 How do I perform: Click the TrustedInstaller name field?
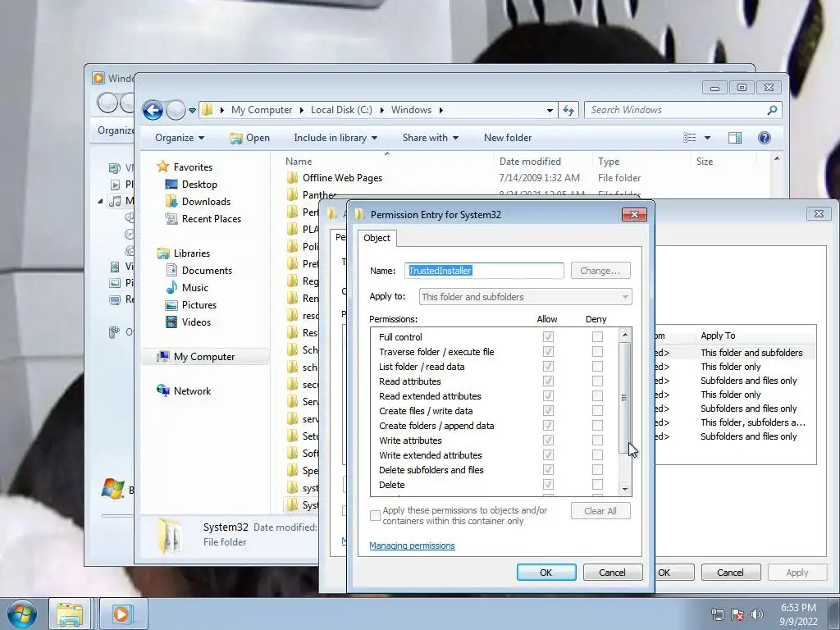click(x=484, y=271)
